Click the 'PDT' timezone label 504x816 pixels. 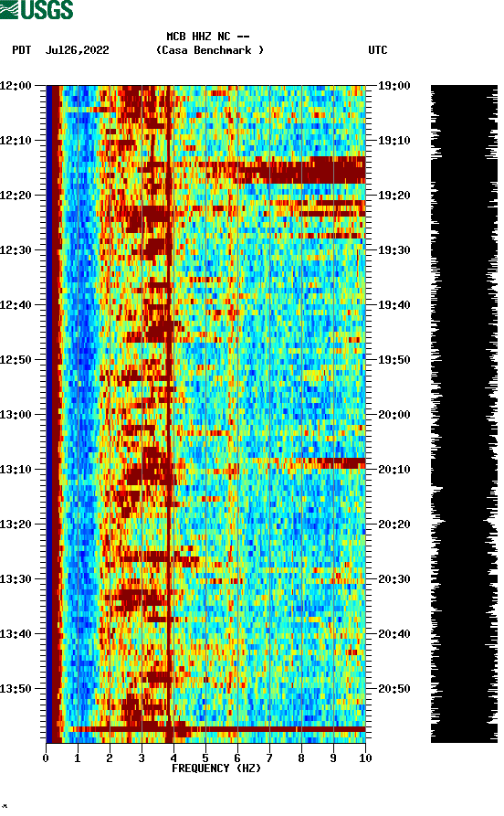[22, 50]
